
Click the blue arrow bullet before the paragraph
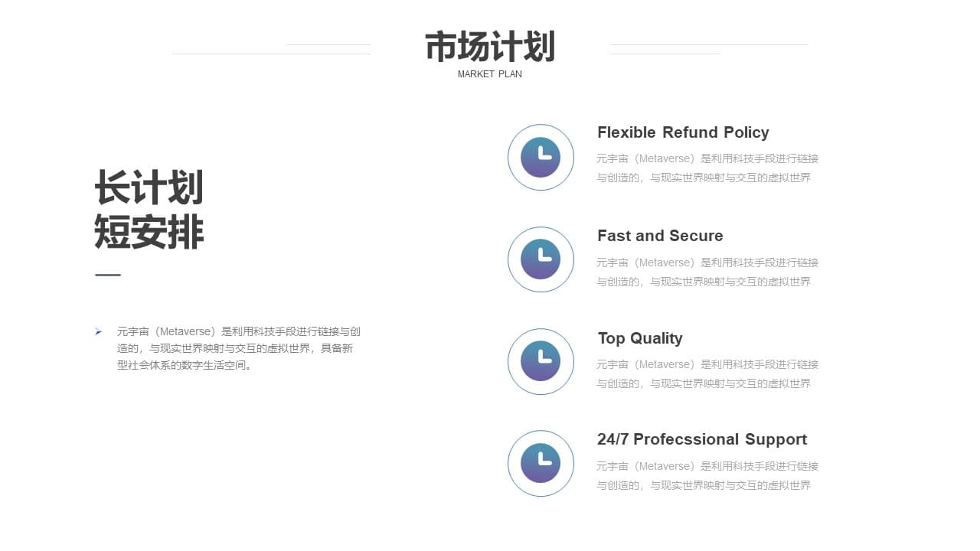(98, 331)
